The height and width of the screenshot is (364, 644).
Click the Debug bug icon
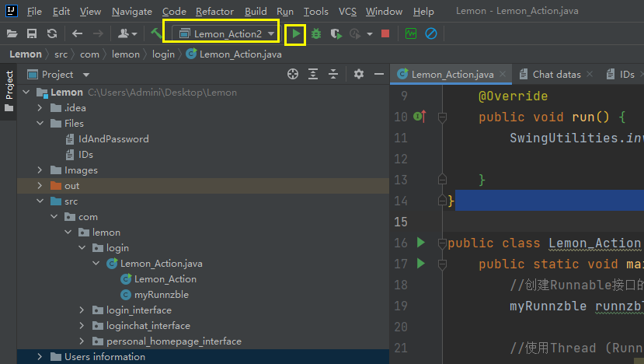coord(316,33)
